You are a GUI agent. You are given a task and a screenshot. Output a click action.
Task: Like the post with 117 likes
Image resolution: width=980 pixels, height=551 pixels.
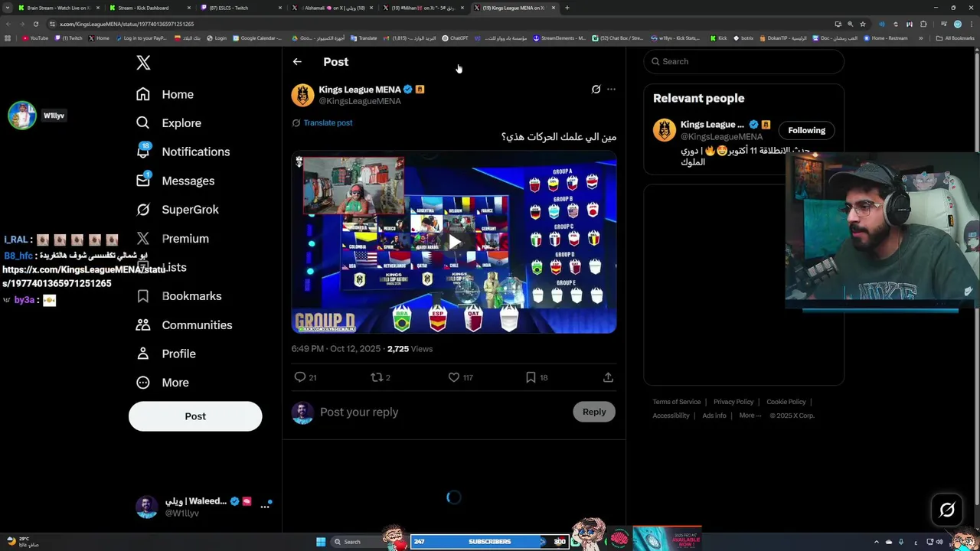point(460,377)
